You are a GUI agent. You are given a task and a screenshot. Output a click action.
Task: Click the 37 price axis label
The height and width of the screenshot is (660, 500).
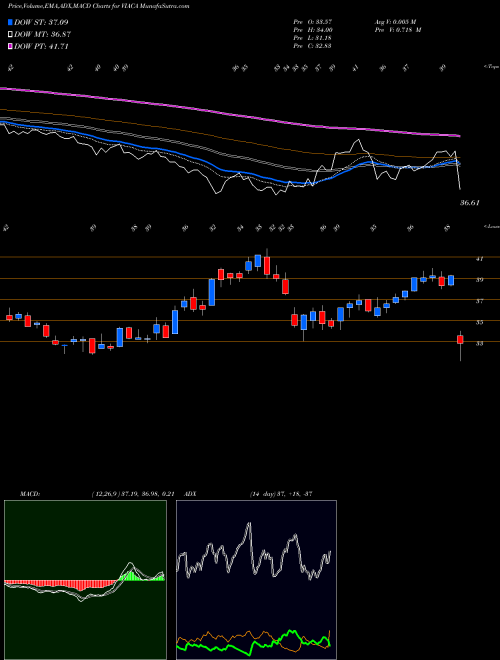click(479, 301)
